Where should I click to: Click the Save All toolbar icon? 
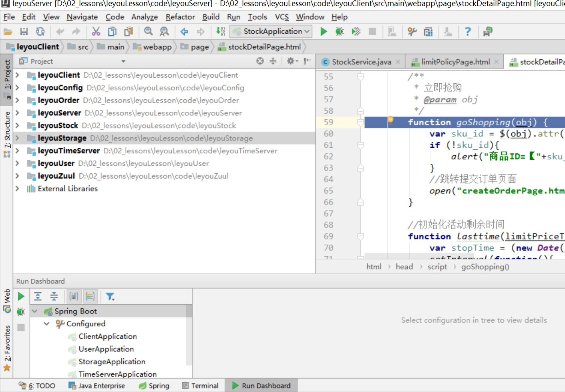24,32
